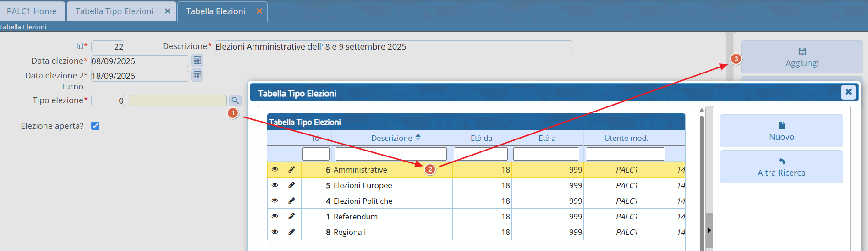Click the pencil edit icon for Regionali row
The image size is (868, 251).
pos(291,232)
